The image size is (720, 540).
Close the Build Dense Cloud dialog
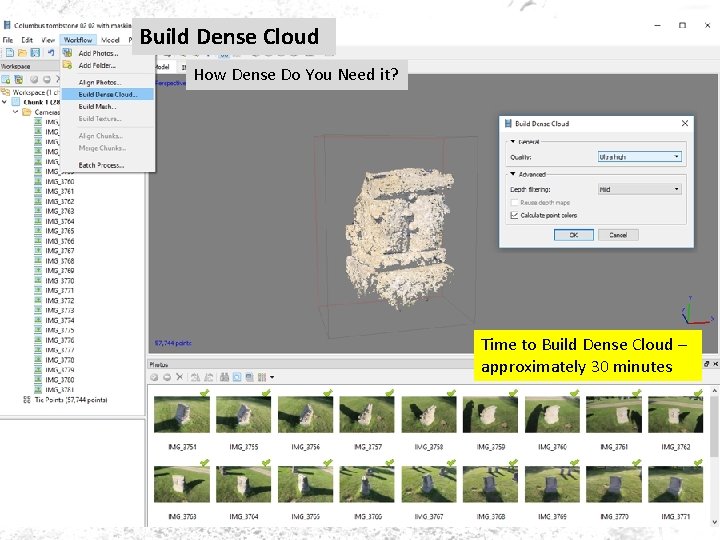click(685, 123)
